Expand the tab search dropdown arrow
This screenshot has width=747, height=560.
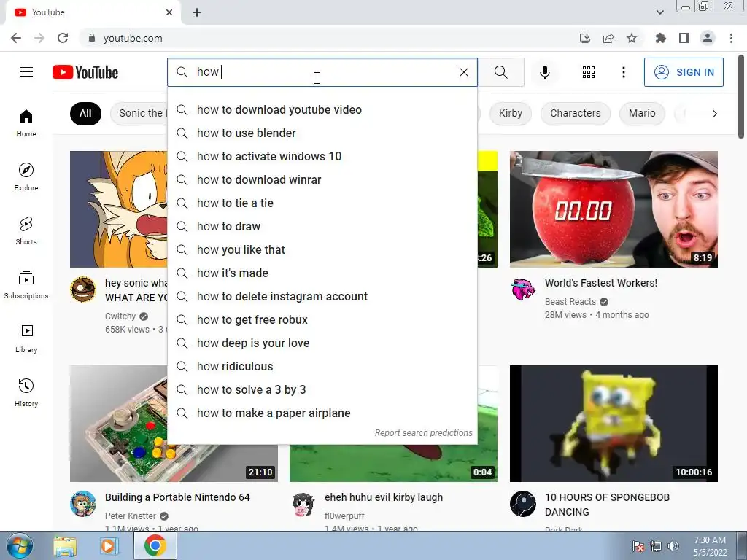pyautogui.click(x=659, y=12)
